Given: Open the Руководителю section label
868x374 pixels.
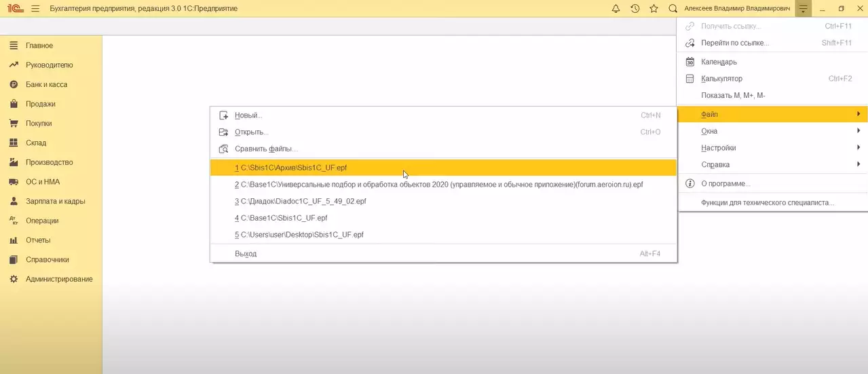Looking at the screenshot, I should 50,65.
